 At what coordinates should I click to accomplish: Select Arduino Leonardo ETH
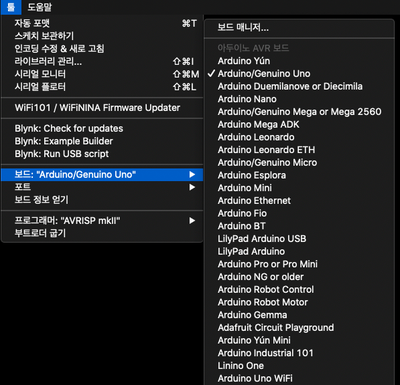tap(299, 150)
